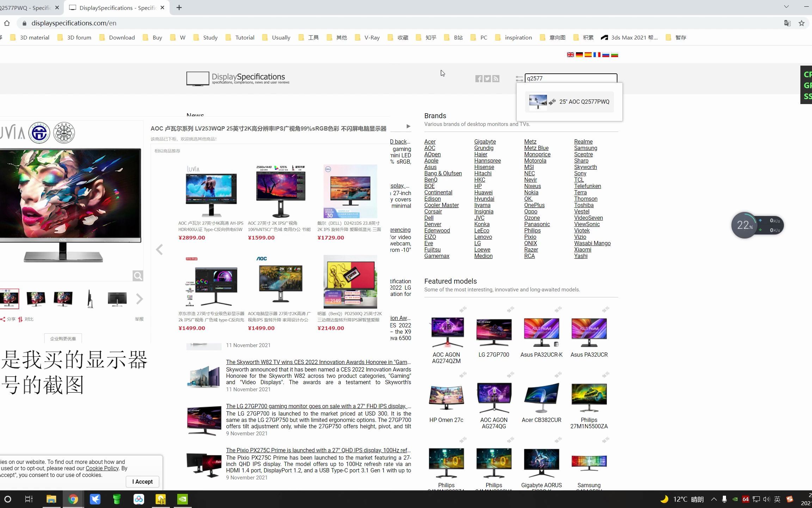The image size is (812, 508).
Task: Open the NVIDIA app in taskbar
Action: [183, 499]
